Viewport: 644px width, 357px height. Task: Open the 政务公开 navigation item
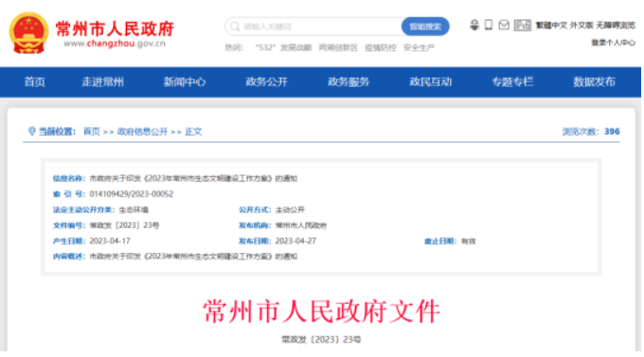tap(266, 81)
